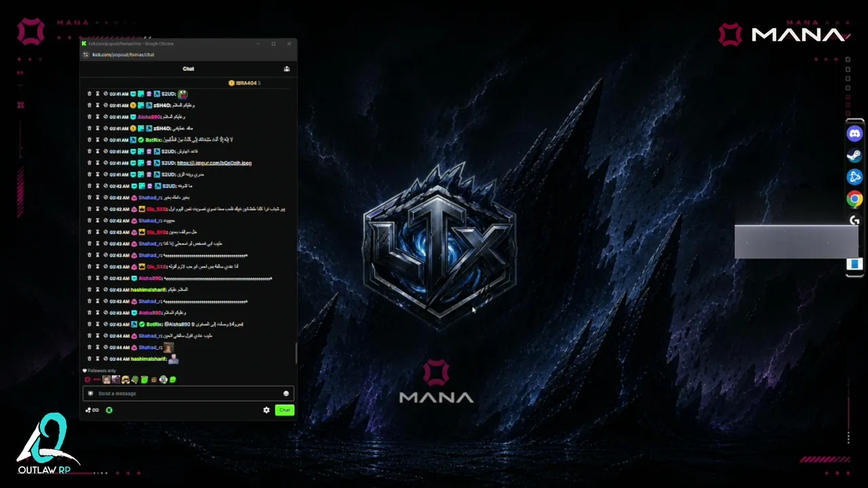This screenshot has width=868, height=488.
Task: Click the pinned IBRA404 name atop chat
Action: coord(245,83)
